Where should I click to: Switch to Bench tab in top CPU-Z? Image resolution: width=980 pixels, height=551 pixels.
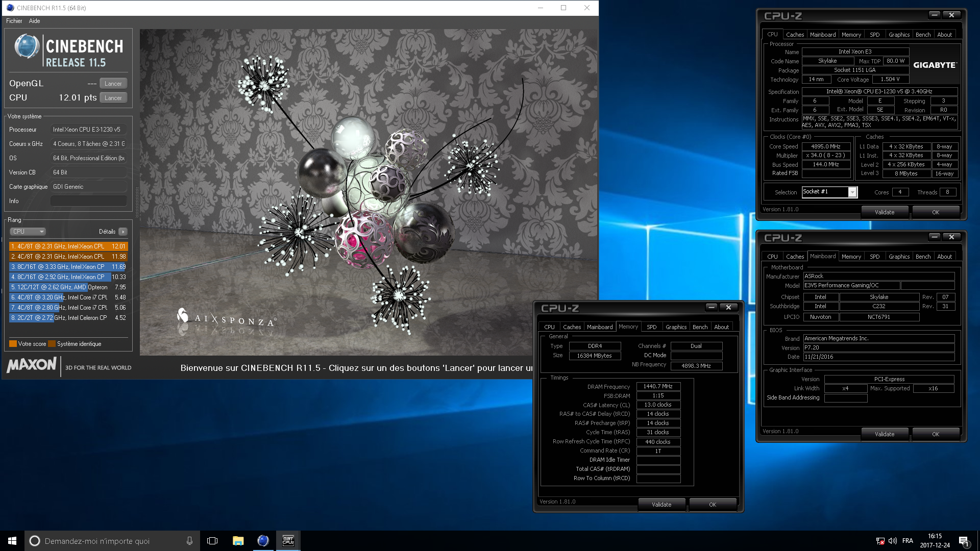[x=923, y=35]
